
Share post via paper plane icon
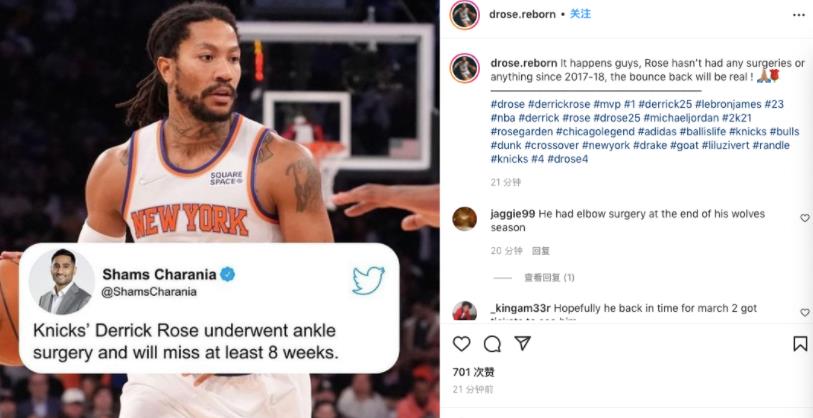point(522,343)
